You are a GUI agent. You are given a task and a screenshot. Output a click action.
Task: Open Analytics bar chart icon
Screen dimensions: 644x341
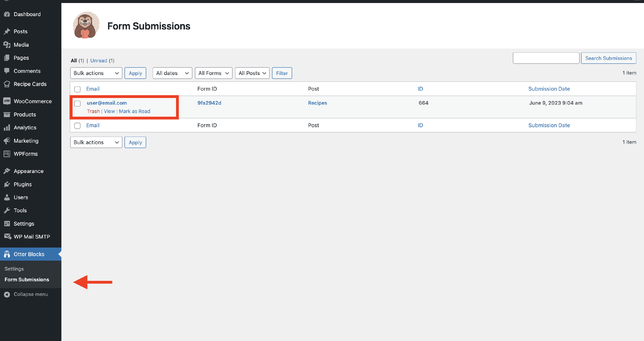tap(7, 128)
